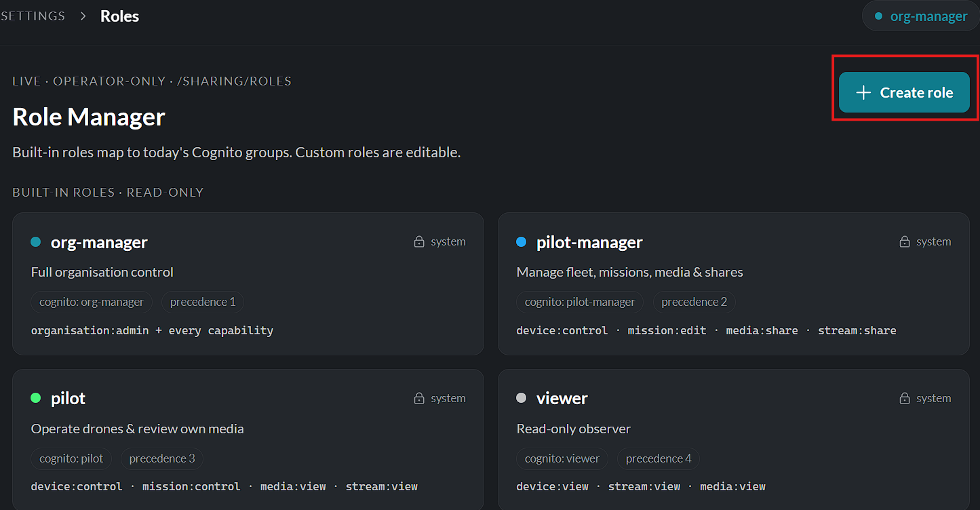Click the Create role button
This screenshot has height=510, width=980.
[904, 92]
